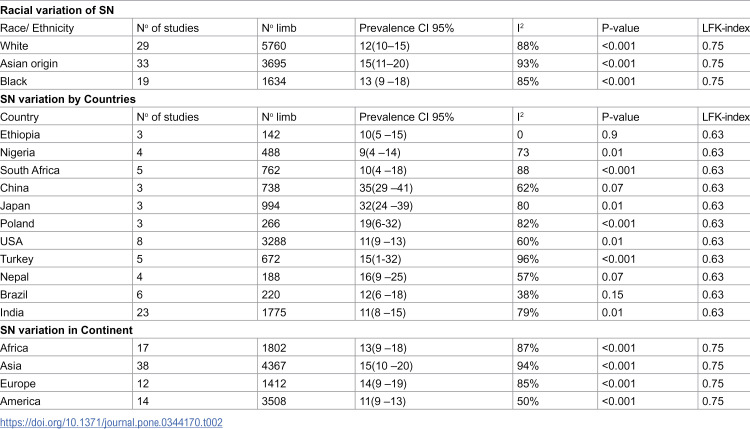Click Turkey I² value 96%
Screen dimensions: 750x429
pyautogui.click(x=528, y=259)
